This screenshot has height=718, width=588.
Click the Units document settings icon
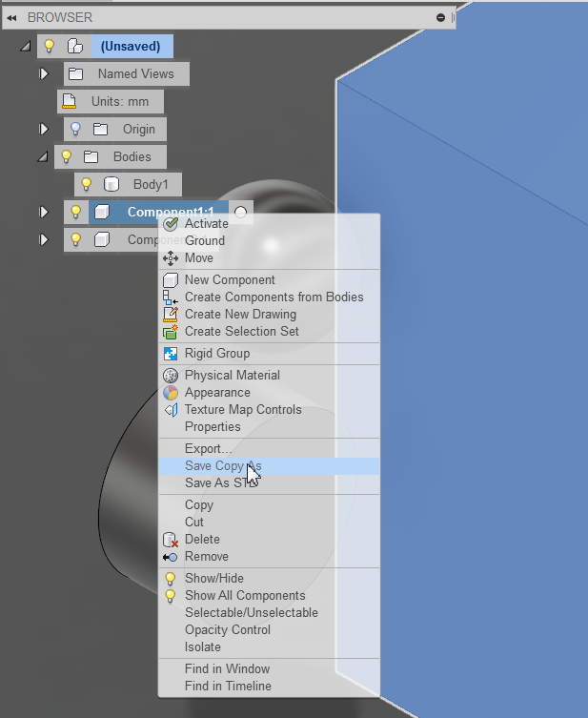70,101
